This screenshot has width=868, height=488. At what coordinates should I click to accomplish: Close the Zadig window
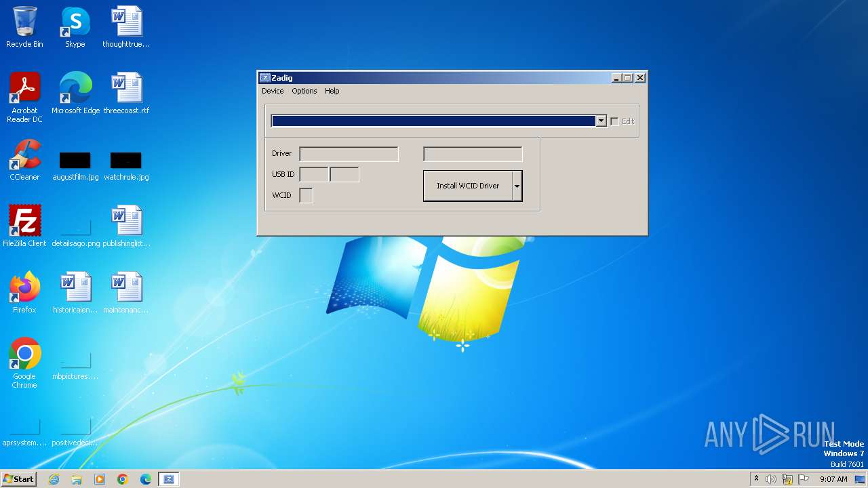point(640,78)
